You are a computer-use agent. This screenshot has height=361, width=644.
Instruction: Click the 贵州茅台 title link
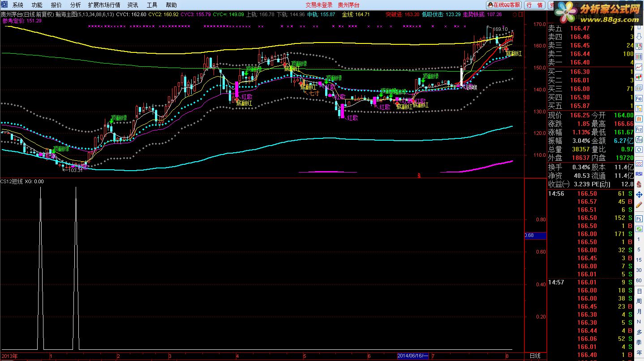point(348,5)
